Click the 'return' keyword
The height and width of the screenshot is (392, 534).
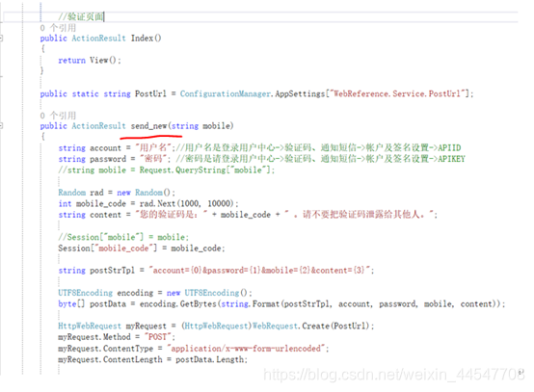pyautogui.click(x=71, y=61)
